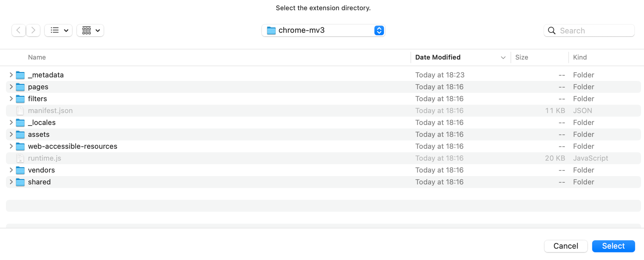This screenshot has height=260, width=644.
Task: Go forward with the right arrow button
Action: pyautogui.click(x=33, y=31)
